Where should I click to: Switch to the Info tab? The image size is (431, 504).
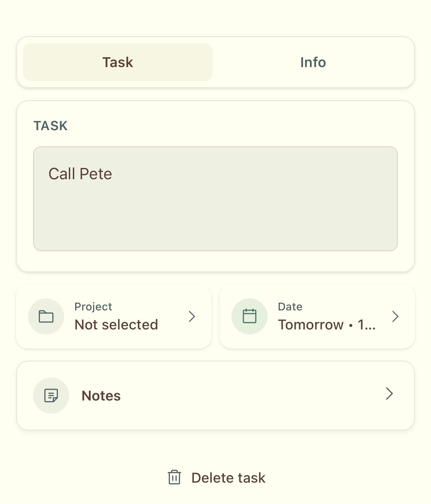[x=313, y=62]
